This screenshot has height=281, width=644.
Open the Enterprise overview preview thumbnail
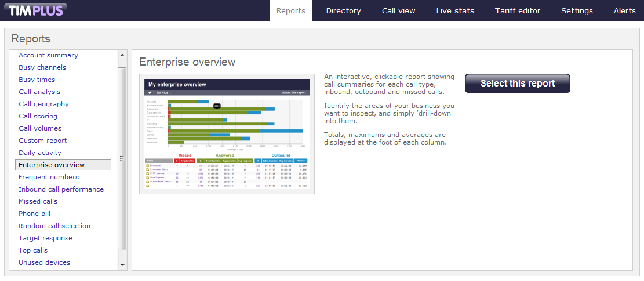[x=227, y=134]
